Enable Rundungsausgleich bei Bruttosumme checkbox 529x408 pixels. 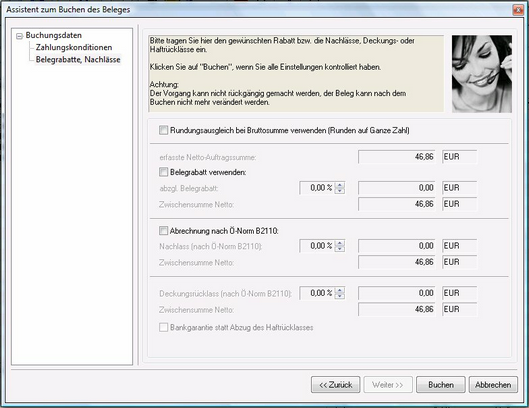(163, 130)
